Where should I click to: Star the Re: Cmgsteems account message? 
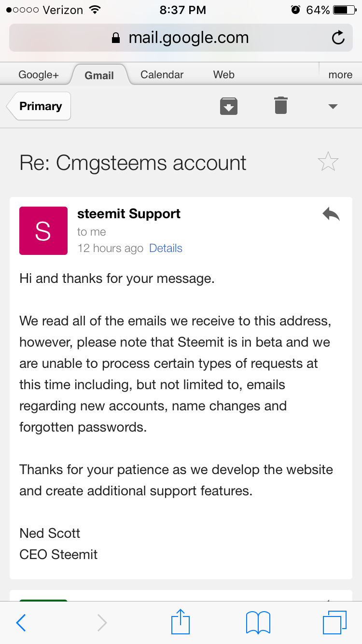[328, 162]
